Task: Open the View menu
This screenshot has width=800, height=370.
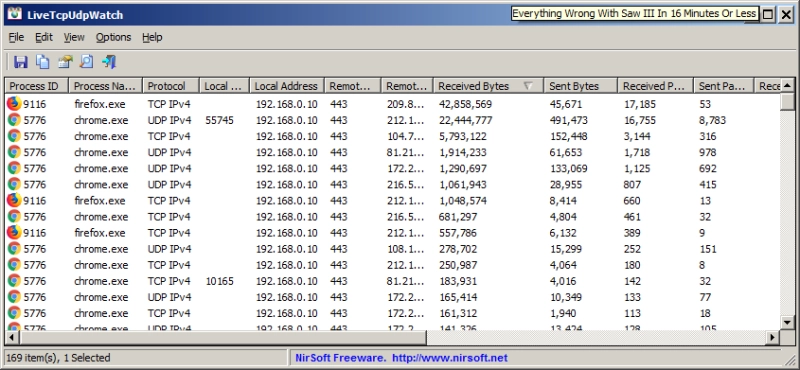Action: pos(74,37)
